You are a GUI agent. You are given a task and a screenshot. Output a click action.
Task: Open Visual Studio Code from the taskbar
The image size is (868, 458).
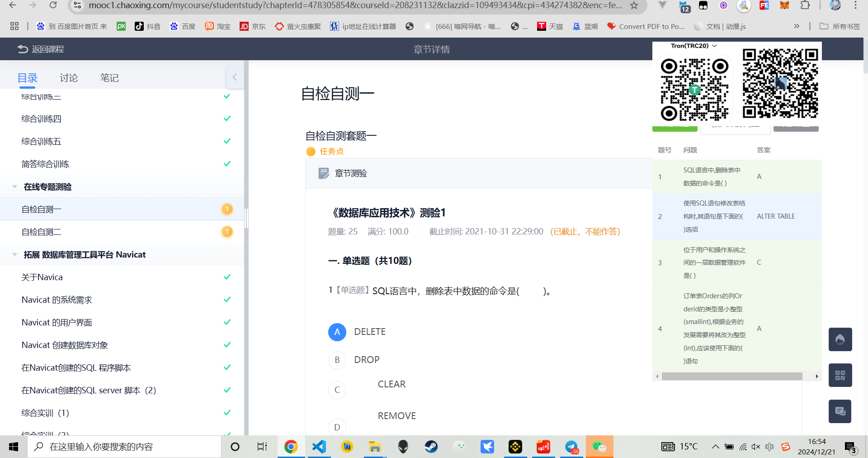tap(319, 447)
